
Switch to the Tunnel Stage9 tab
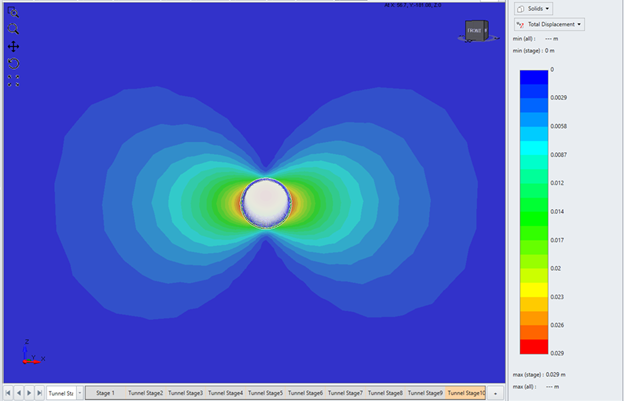point(425,393)
